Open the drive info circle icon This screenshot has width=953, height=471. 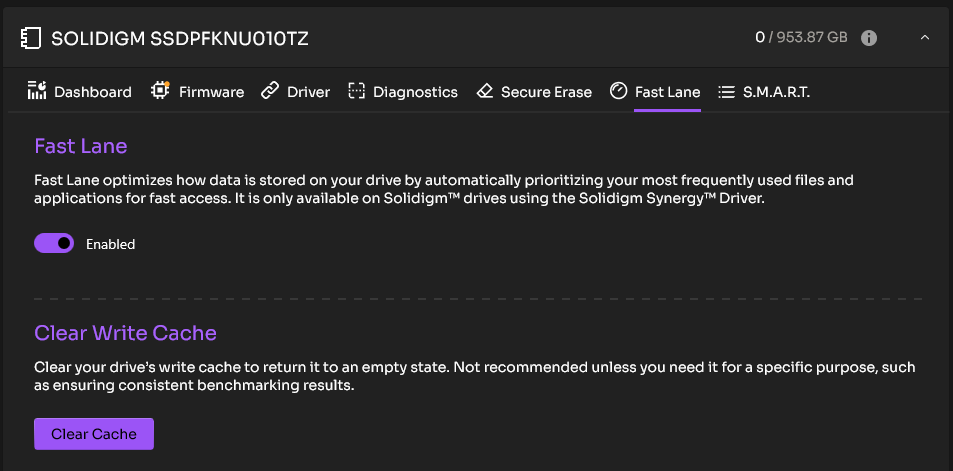click(x=869, y=38)
